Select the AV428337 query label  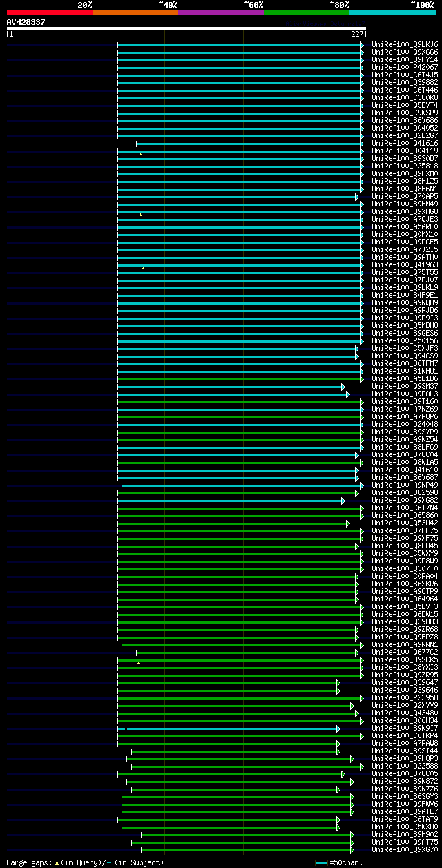coord(26,22)
